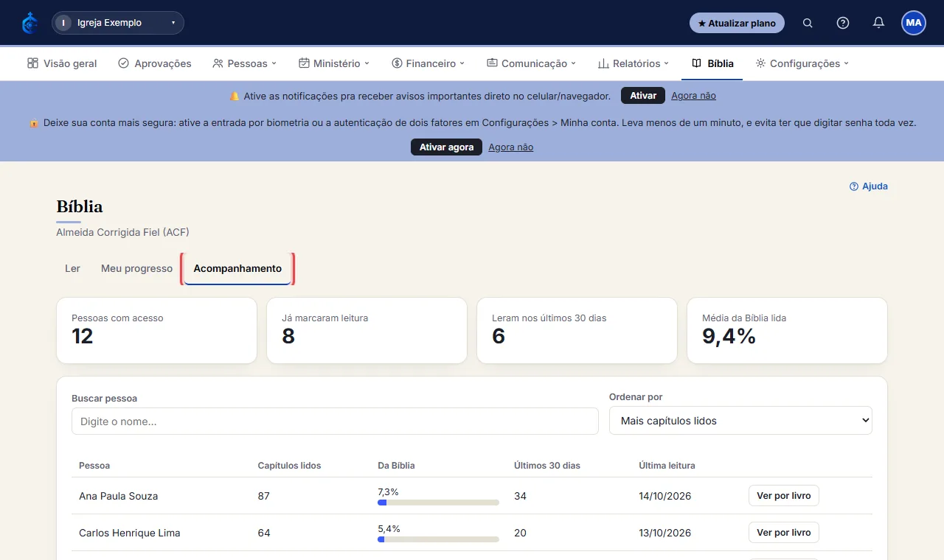Image resolution: width=944 pixels, height=560 pixels.
Task: Open the Bíblia nav item
Action: [712, 63]
